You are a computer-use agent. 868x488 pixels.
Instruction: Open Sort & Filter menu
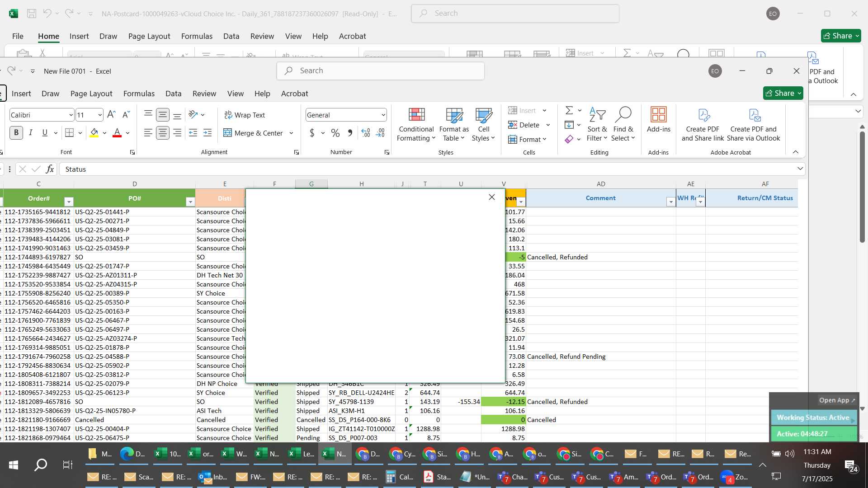pyautogui.click(x=597, y=125)
